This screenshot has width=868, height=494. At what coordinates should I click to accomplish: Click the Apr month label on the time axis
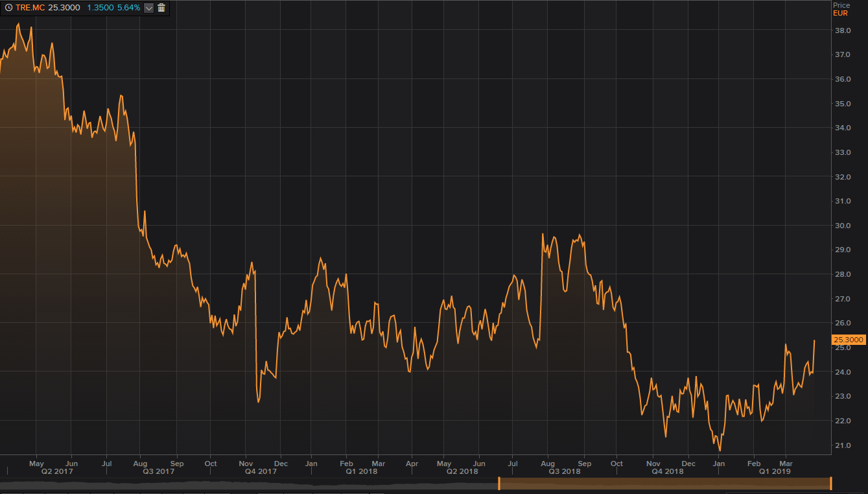412,464
